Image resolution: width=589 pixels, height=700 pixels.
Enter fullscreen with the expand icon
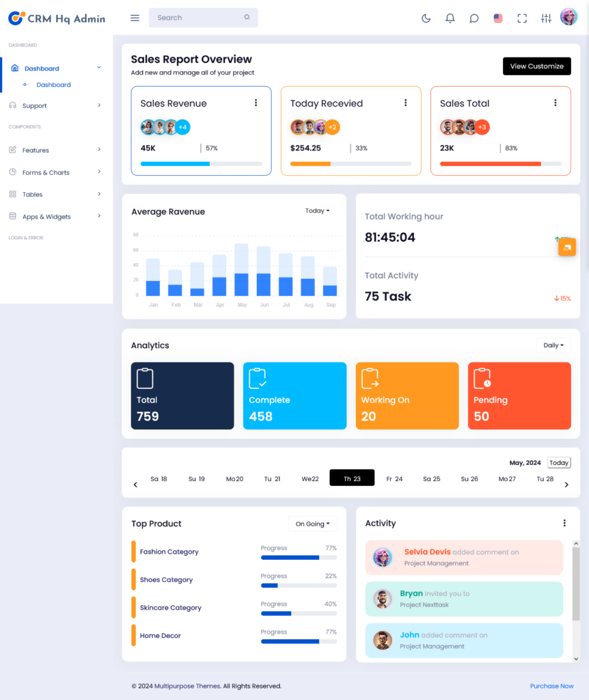(522, 18)
